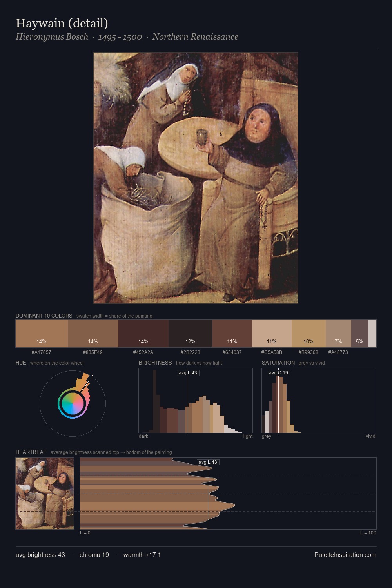Click the saturation histogram chart
Image resolution: width=392 pixels, height=588 pixels.
(319, 401)
